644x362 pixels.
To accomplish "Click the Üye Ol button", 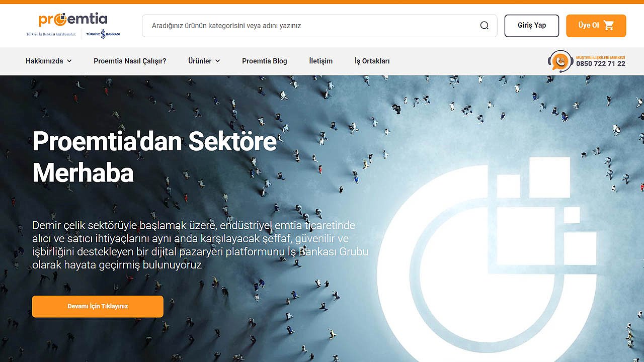I will point(596,26).
